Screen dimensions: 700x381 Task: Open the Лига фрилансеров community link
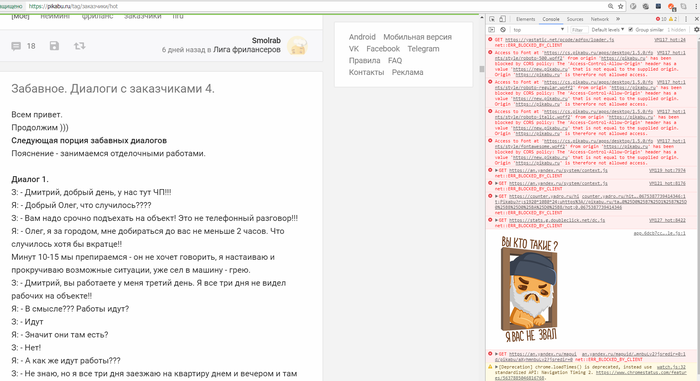click(x=247, y=50)
